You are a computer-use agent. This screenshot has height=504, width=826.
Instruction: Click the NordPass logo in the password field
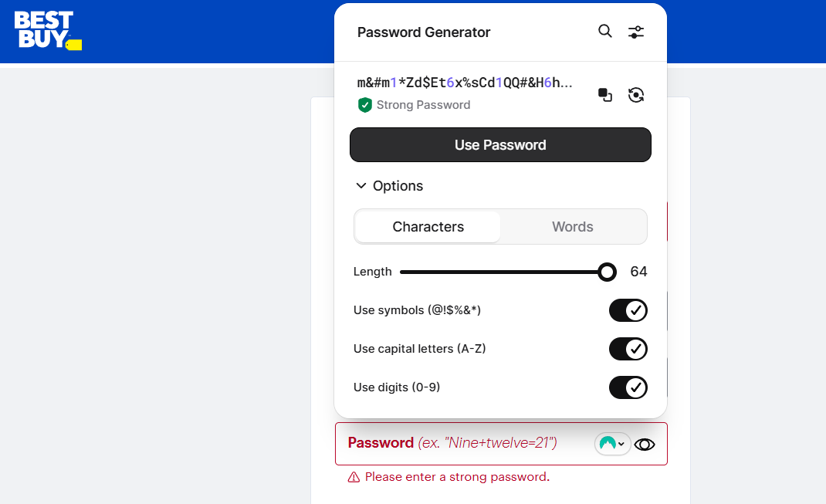[609, 444]
